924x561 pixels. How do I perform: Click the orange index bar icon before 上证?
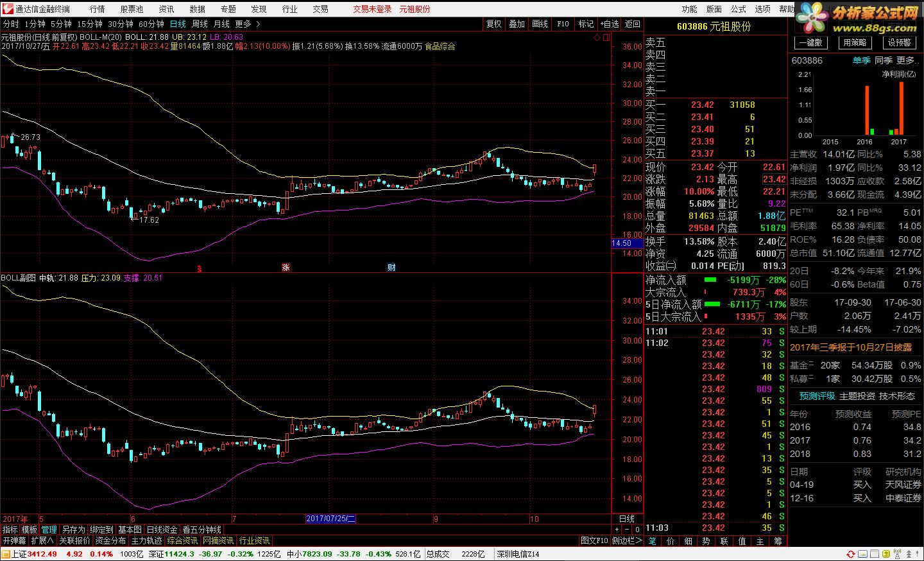click(x=6, y=554)
